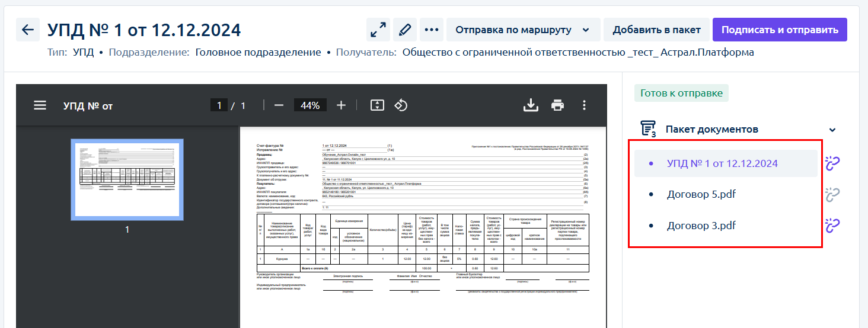Click the 44% zoom level field
This screenshot has width=868, height=328.
pos(310,105)
